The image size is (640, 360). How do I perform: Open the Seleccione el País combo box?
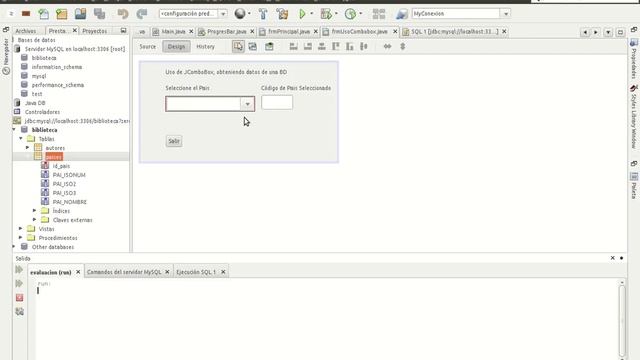click(x=247, y=104)
